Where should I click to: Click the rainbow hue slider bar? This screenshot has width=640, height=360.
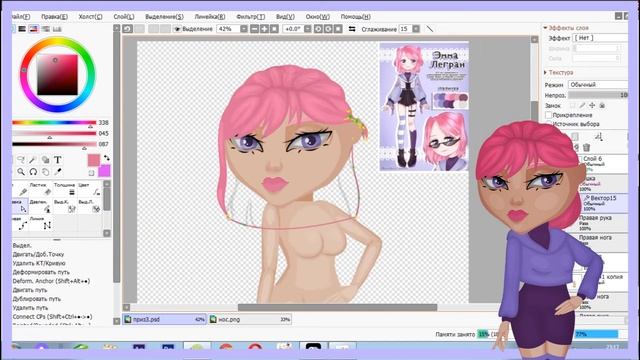pos(54,122)
